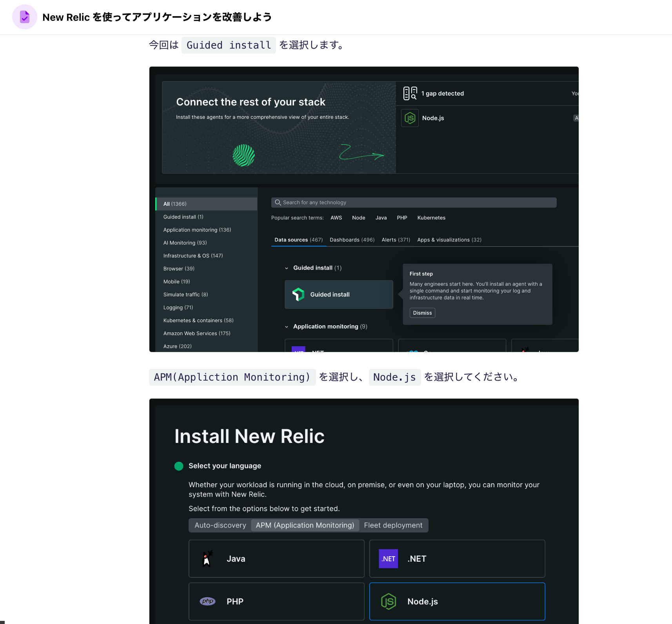Click the Select your language label

point(225,466)
